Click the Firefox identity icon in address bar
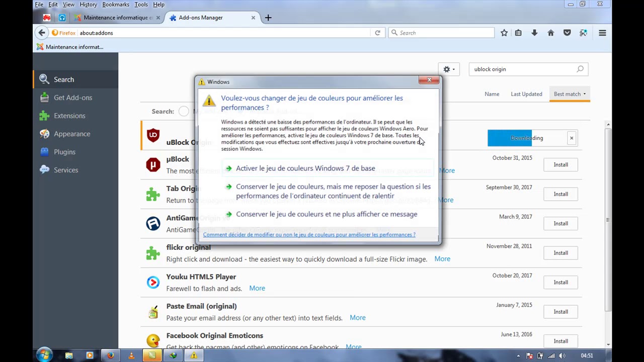This screenshot has height=362, width=644. (x=63, y=33)
